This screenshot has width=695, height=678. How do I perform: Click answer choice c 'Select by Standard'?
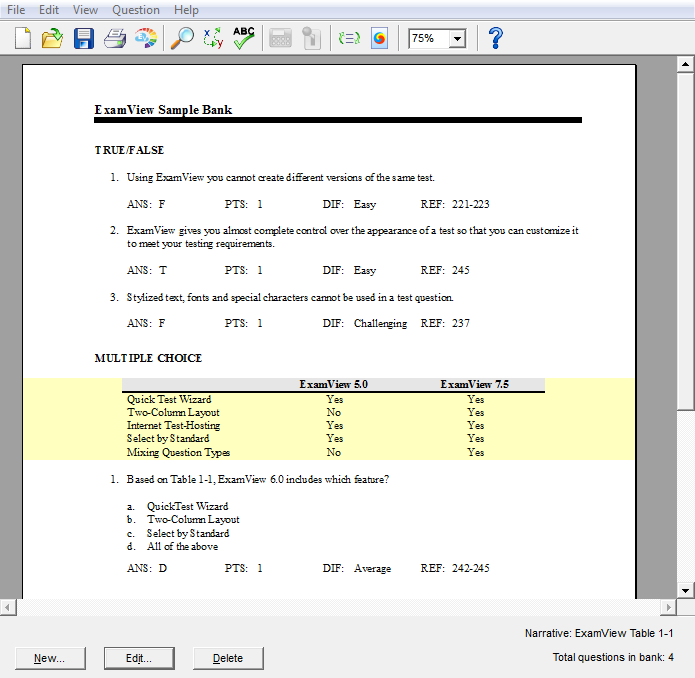tap(188, 533)
